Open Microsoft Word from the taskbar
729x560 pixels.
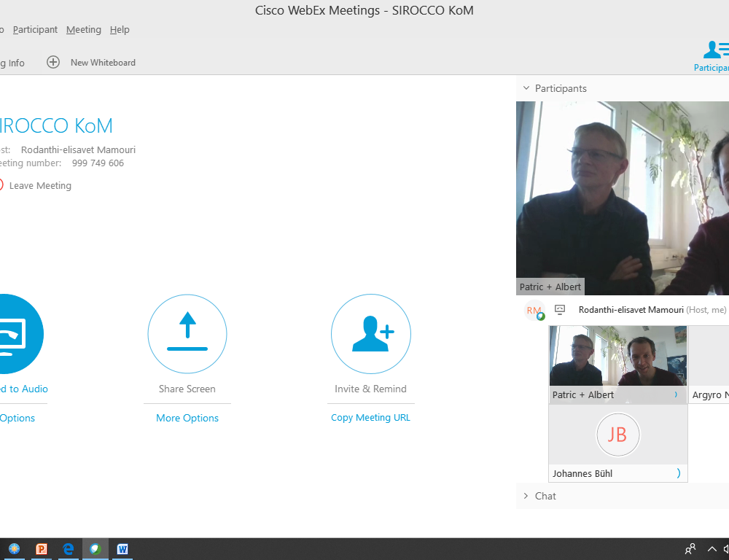point(122,549)
